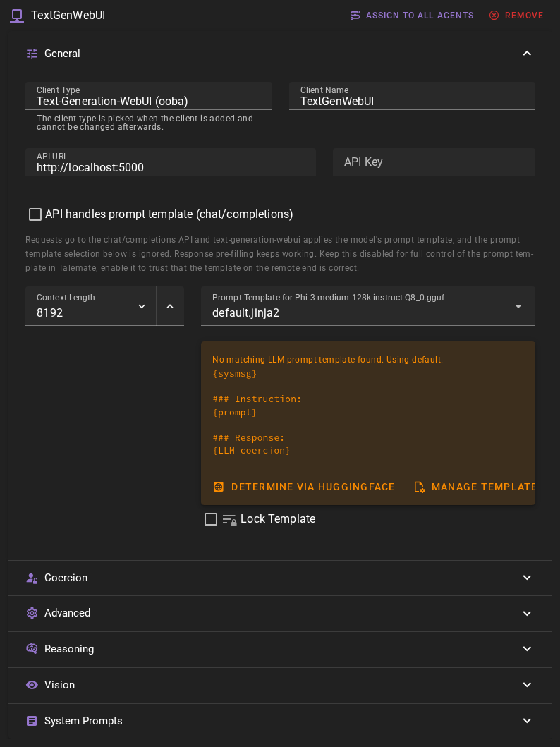The width and height of the screenshot is (560, 747).
Task: Click the Assign to All Agents sliders icon
Action: tap(355, 16)
